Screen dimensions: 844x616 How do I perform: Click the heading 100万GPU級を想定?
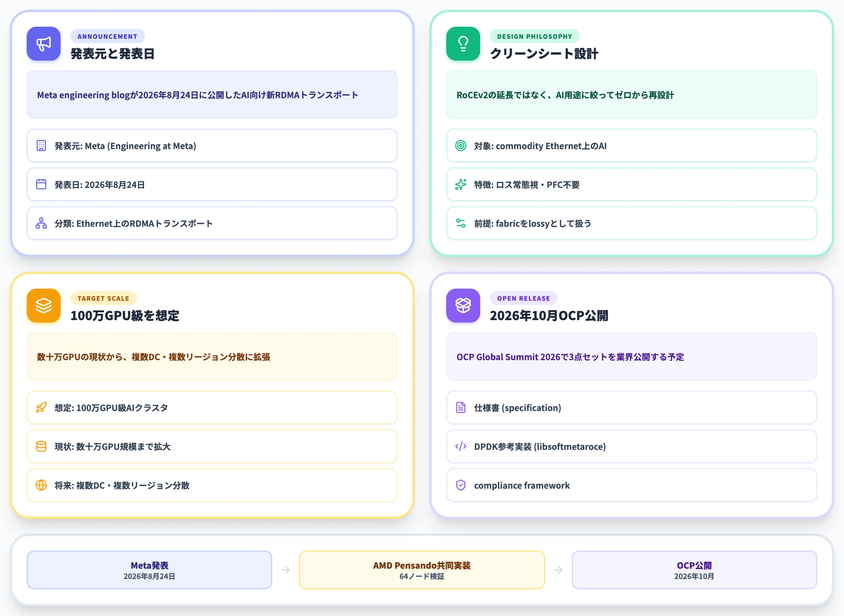coord(125,316)
